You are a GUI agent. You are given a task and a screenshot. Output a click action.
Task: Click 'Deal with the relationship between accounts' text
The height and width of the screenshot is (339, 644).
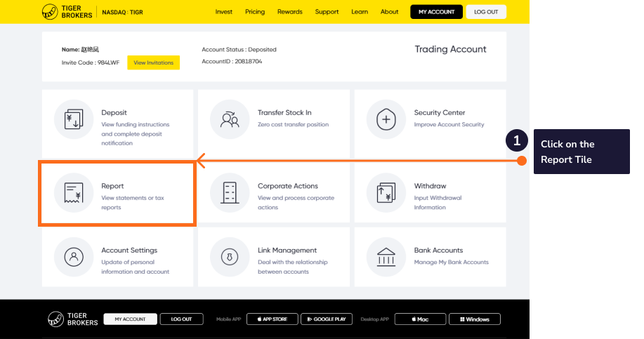[x=293, y=267]
